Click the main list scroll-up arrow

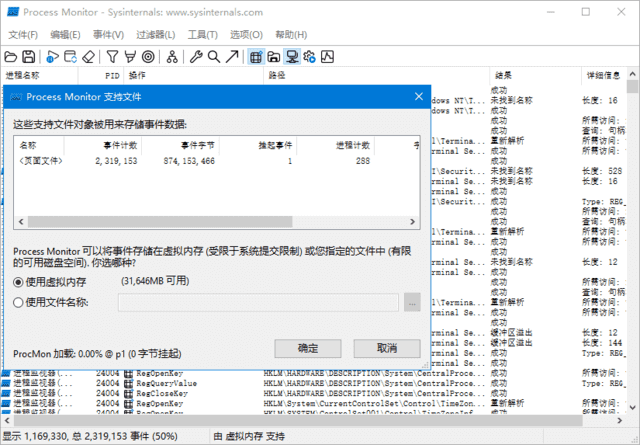pos(633,74)
